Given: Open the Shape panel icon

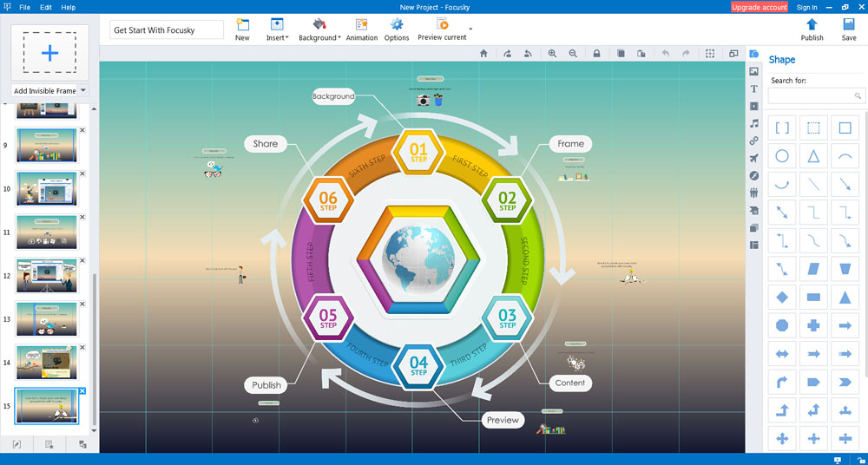Looking at the screenshot, I should 754,54.
